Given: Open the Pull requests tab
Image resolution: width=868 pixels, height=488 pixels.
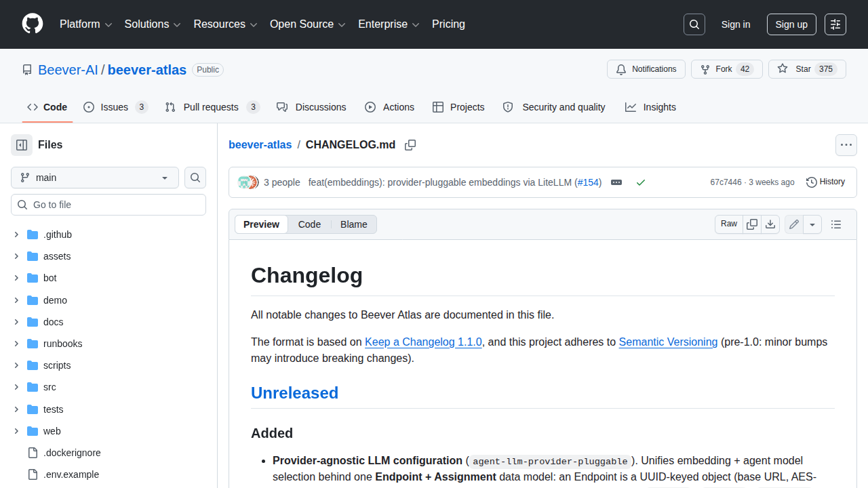Looking at the screenshot, I should point(212,107).
